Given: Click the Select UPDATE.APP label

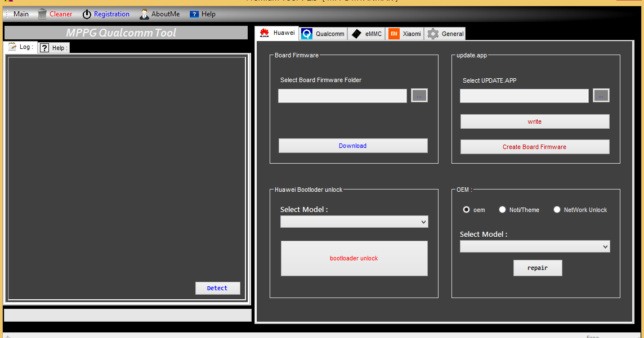Looking at the screenshot, I should pyautogui.click(x=490, y=80).
